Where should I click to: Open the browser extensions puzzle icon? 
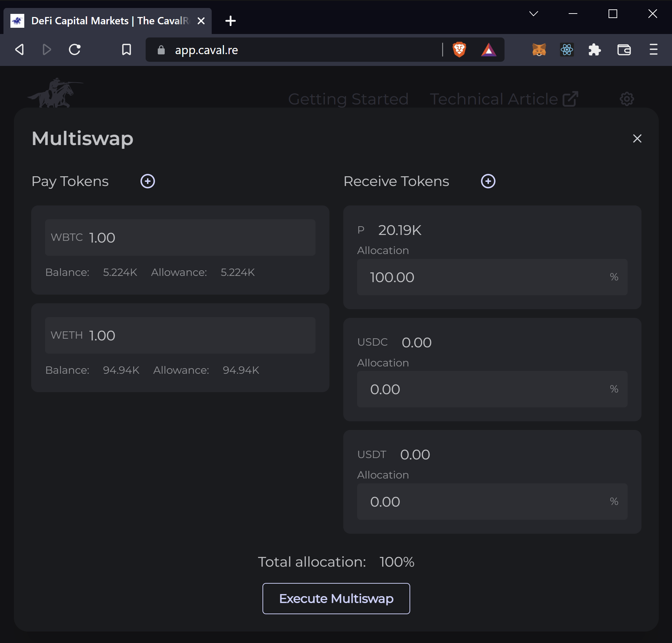coord(595,50)
